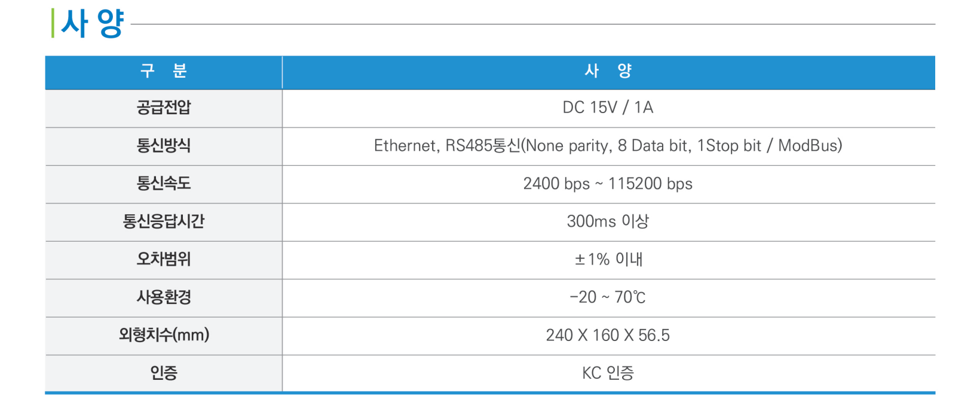Select the 구분 column header

pyautogui.click(x=164, y=72)
